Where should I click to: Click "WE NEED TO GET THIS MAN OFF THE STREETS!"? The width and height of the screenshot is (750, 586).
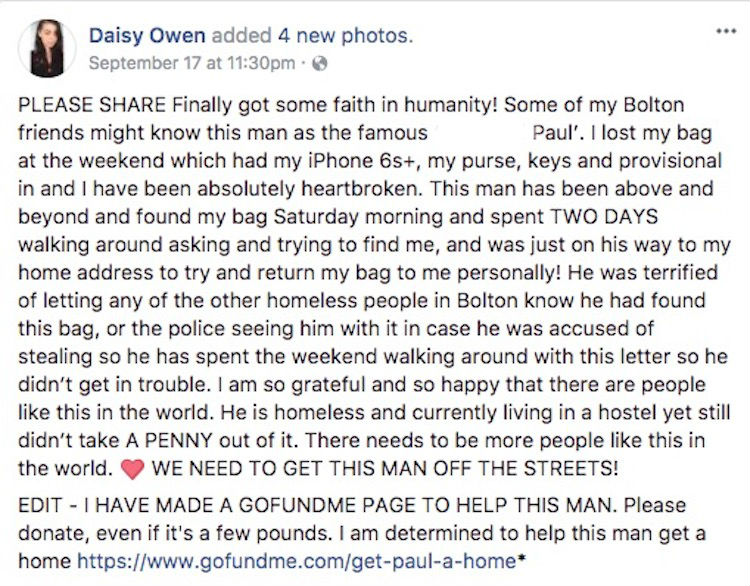click(x=385, y=468)
